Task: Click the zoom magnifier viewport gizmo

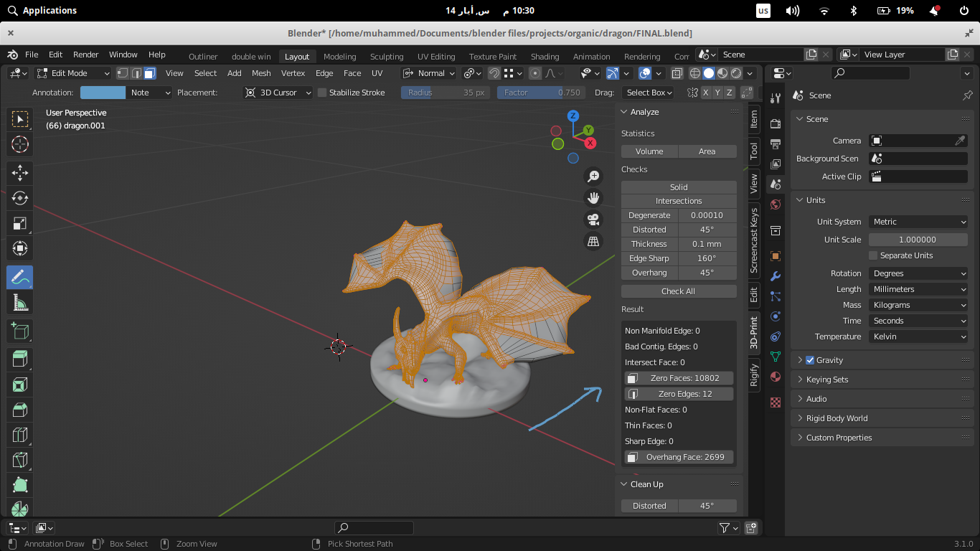Action: (593, 176)
